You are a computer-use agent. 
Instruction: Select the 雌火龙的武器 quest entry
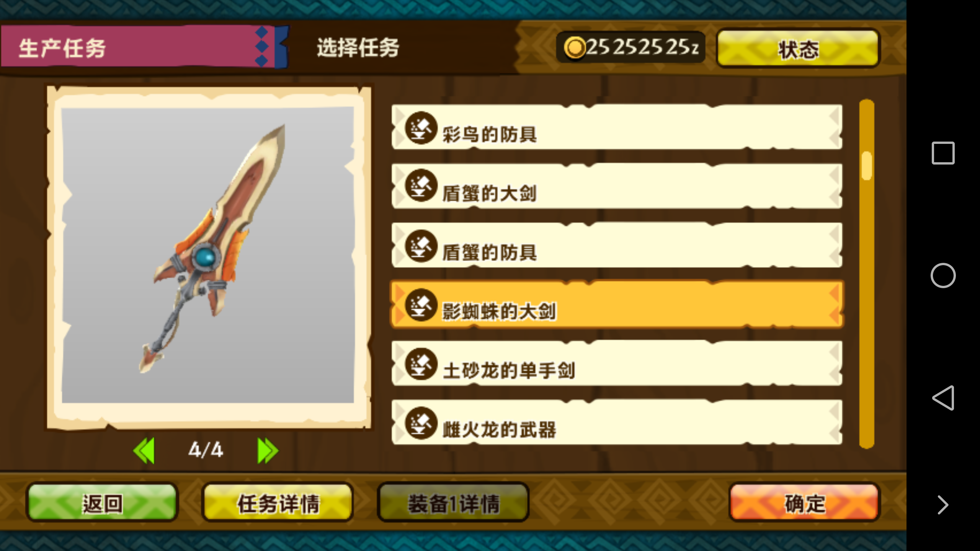pyautogui.click(x=617, y=422)
